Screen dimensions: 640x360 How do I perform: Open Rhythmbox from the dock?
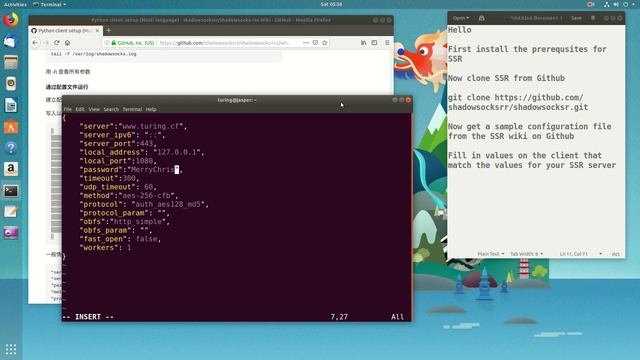(11, 84)
